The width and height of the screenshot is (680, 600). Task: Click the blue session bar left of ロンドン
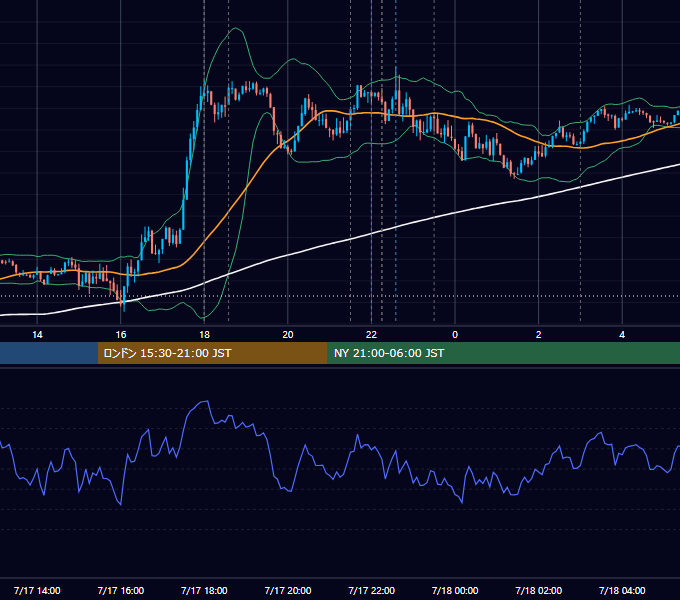(49, 353)
